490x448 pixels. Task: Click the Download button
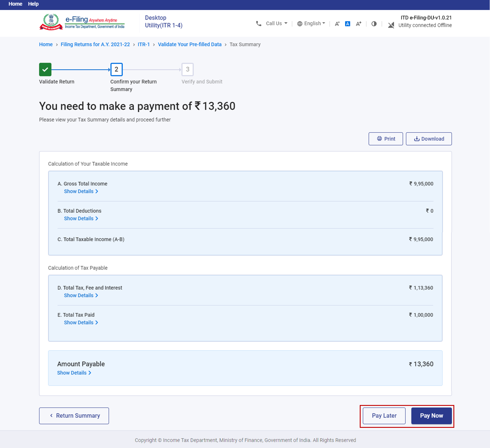429,139
